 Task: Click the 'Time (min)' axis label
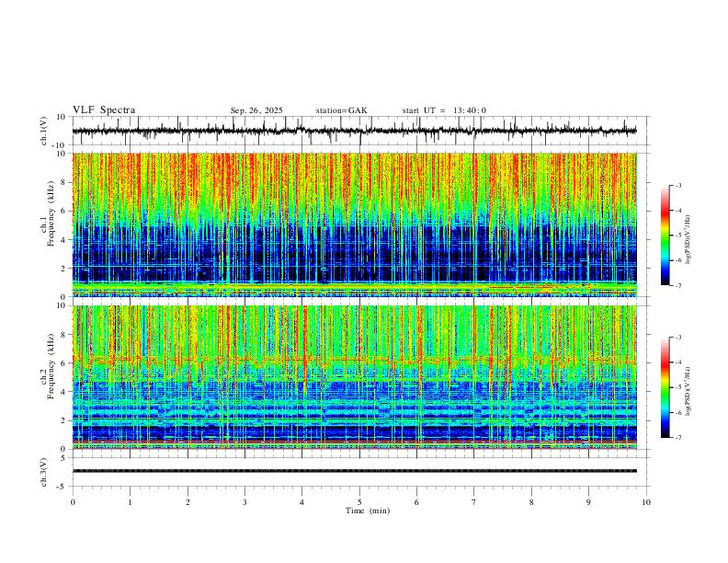coord(368,511)
